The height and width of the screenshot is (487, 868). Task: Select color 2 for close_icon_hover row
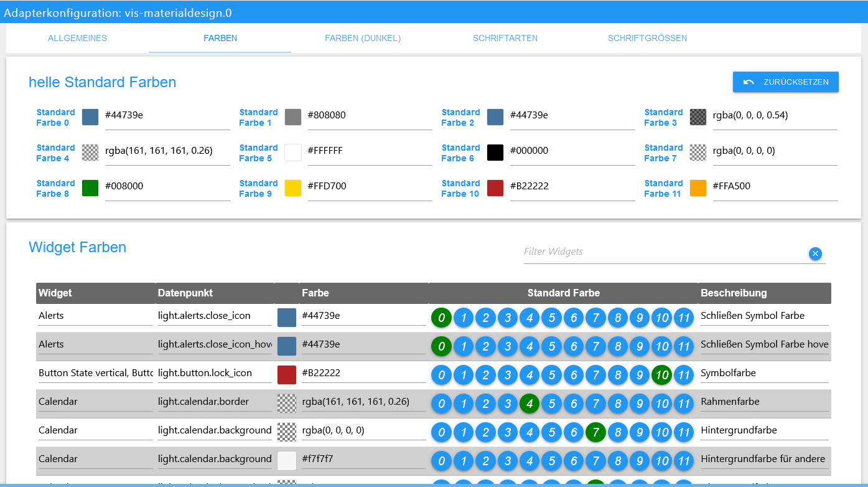pos(485,347)
